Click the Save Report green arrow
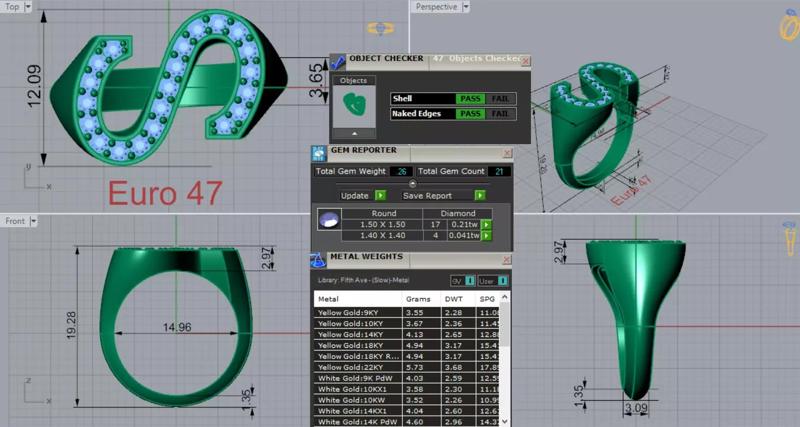The image size is (800, 427). (x=480, y=195)
